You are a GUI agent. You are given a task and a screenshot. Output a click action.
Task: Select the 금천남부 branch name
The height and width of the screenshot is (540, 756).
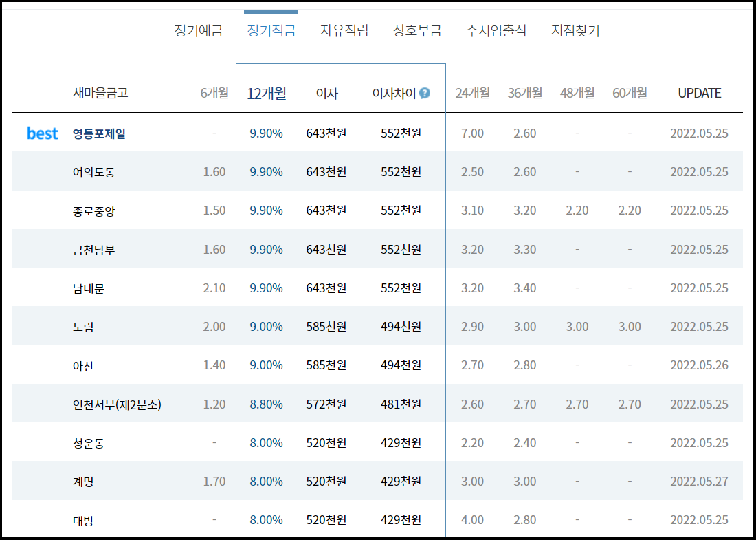94,250
